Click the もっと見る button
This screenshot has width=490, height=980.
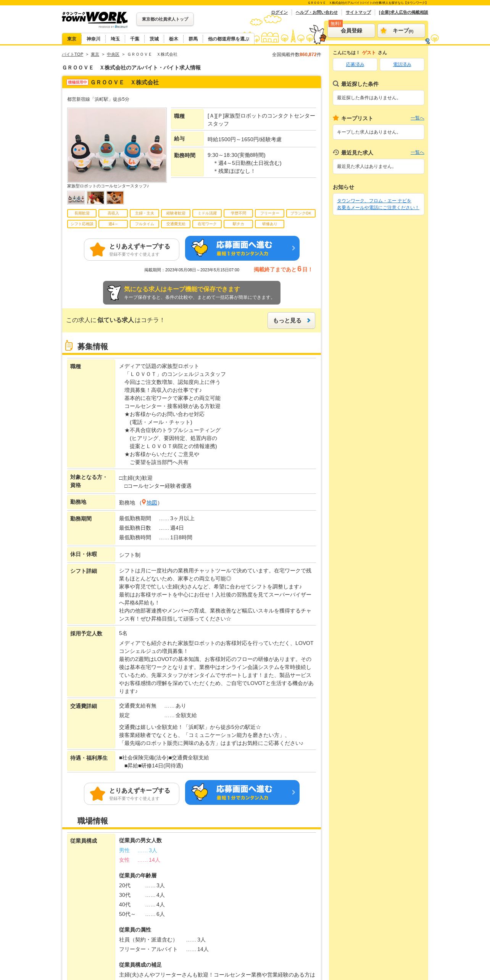coord(291,321)
